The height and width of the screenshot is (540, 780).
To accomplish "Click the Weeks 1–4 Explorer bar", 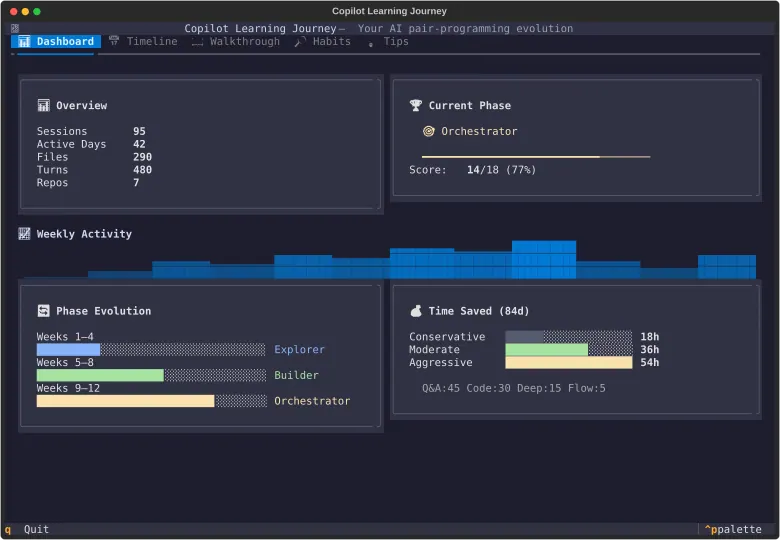I will click(151, 350).
